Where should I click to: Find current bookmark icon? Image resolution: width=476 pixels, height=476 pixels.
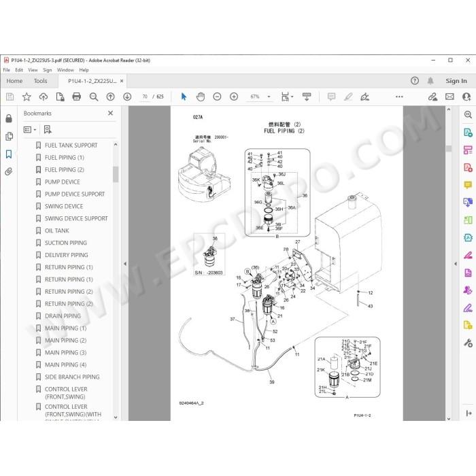point(48,130)
